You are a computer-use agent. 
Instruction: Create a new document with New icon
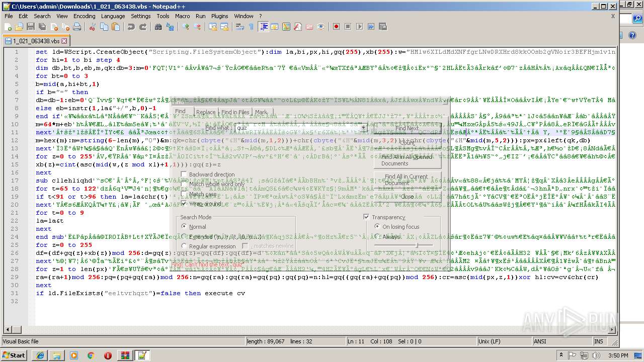pyautogui.click(x=9, y=27)
